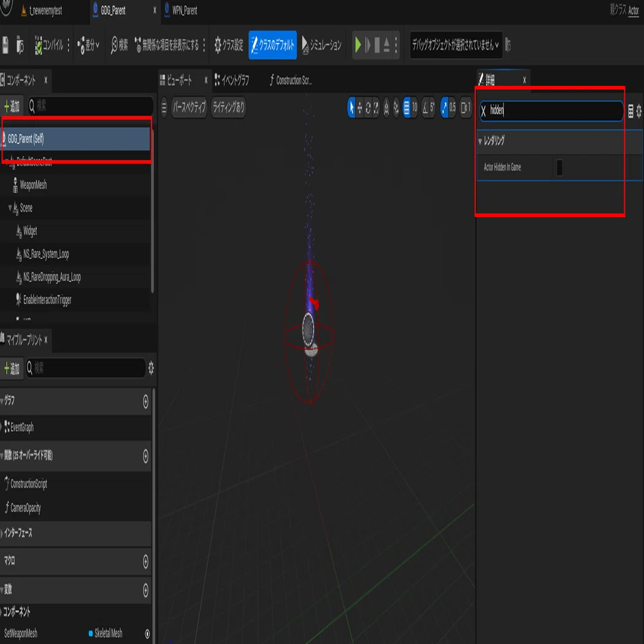Collapse the Scene component arrow
The height and width of the screenshot is (644, 644).
coord(10,208)
